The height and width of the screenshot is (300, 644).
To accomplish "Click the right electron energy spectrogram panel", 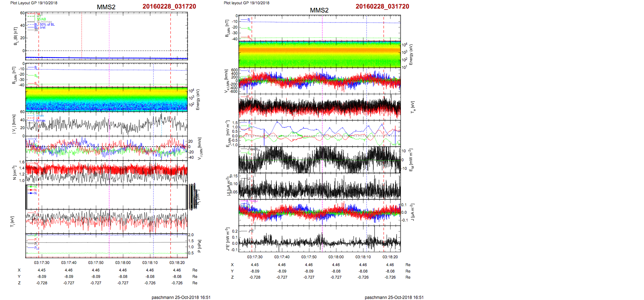I will point(320,54).
